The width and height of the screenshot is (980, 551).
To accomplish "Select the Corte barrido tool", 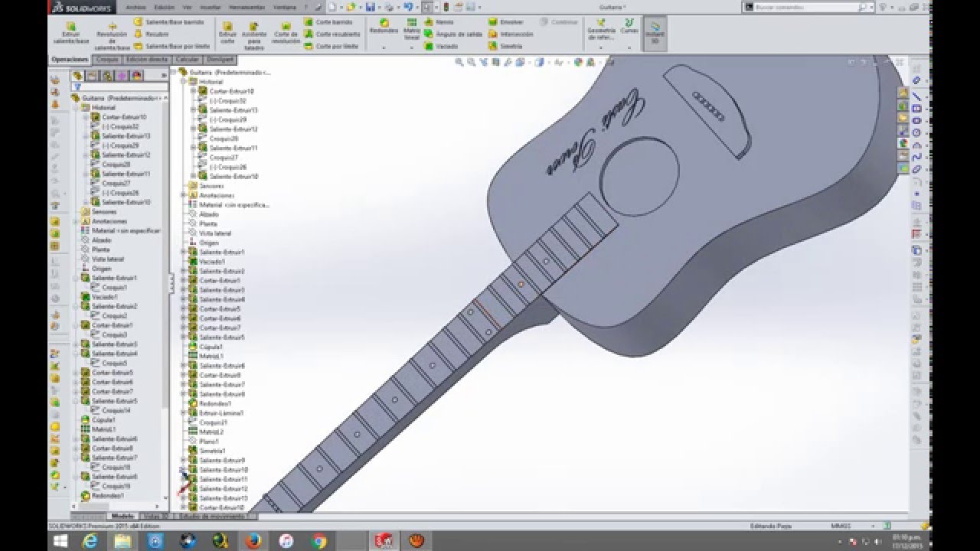I will click(x=328, y=22).
